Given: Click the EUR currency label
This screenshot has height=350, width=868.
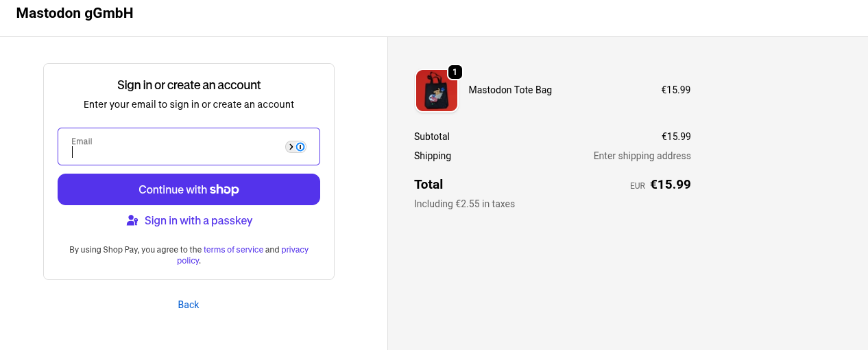Looking at the screenshot, I should coord(638,186).
